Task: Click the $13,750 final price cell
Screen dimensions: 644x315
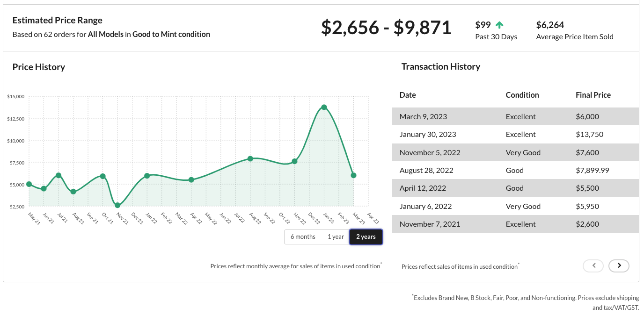Action: 589,134
